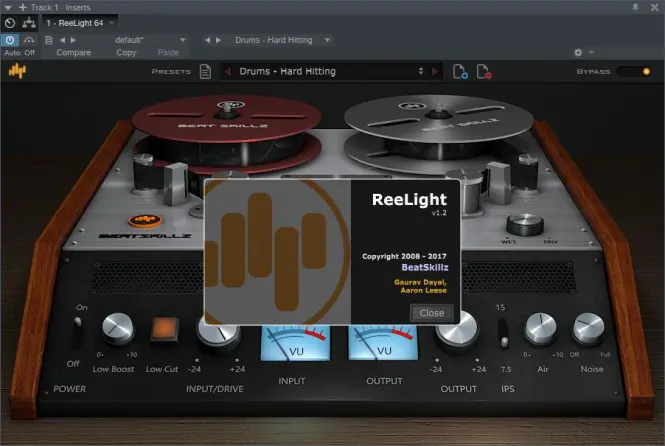Step to next program before 'Drums - Hard Hitting'
The width and height of the screenshot is (665, 446).
point(218,40)
